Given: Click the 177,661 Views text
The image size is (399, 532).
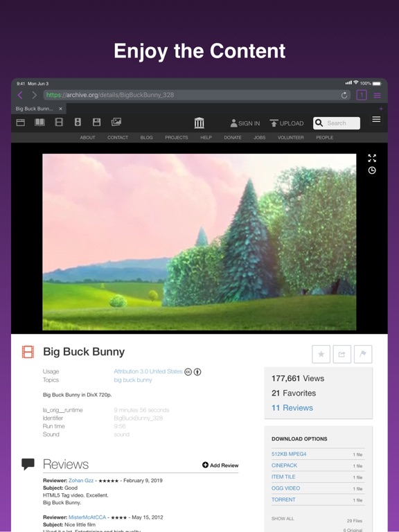Looking at the screenshot, I should pyautogui.click(x=298, y=378).
